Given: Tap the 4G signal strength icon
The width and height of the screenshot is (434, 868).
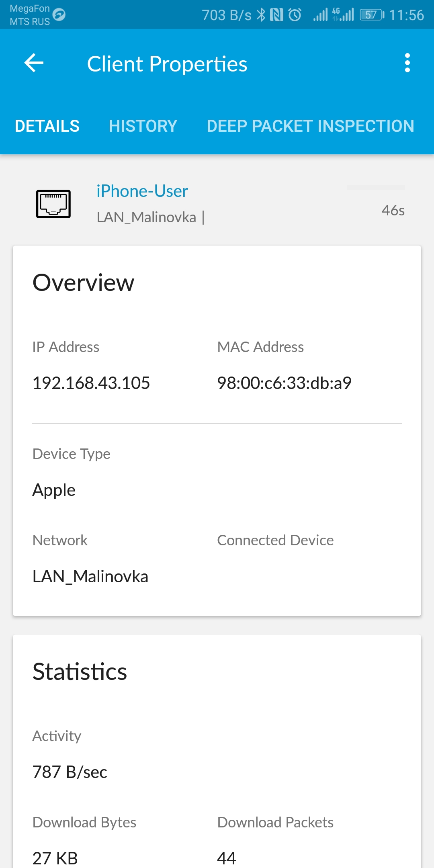Looking at the screenshot, I should (x=343, y=14).
